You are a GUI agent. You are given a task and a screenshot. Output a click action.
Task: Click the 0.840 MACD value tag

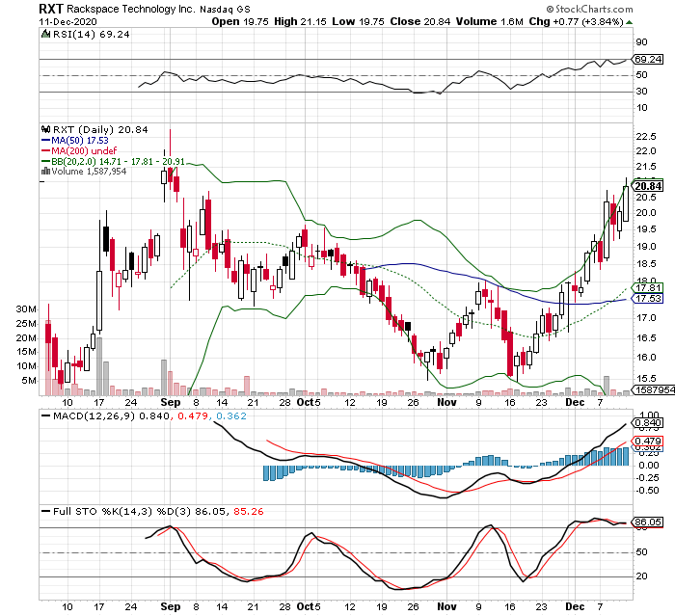(647, 423)
